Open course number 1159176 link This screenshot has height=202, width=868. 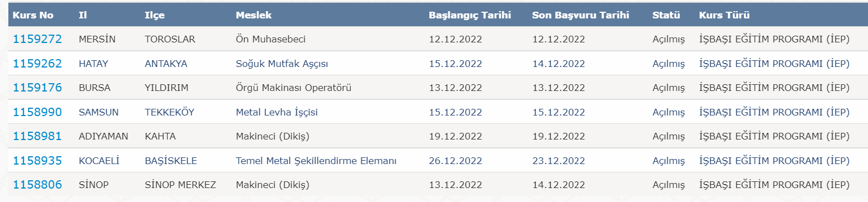(x=37, y=88)
